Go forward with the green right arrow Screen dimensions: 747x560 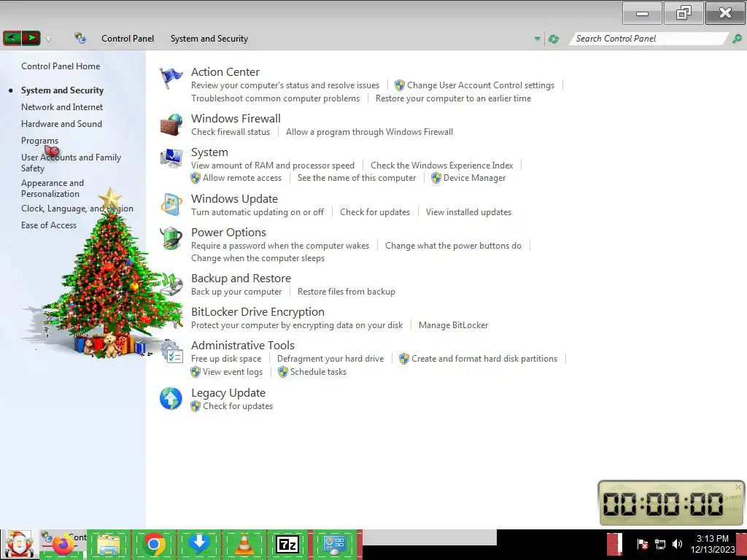pyautogui.click(x=31, y=38)
